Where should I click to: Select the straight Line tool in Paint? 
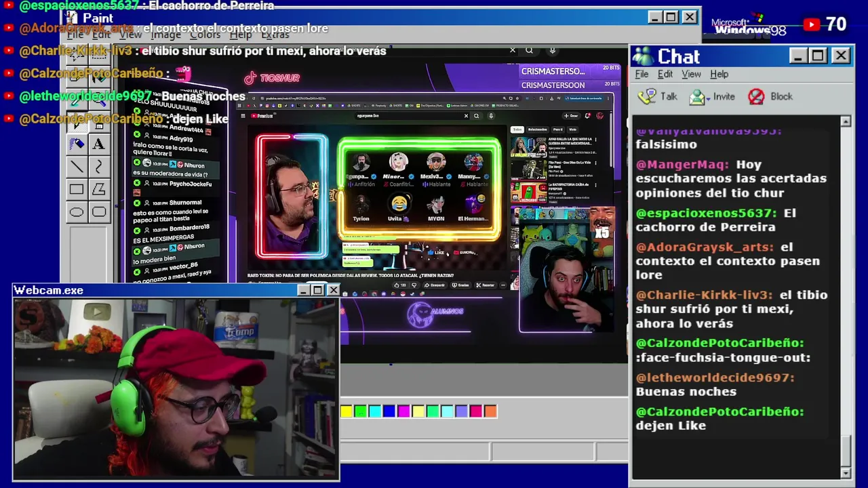click(x=77, y=166)
